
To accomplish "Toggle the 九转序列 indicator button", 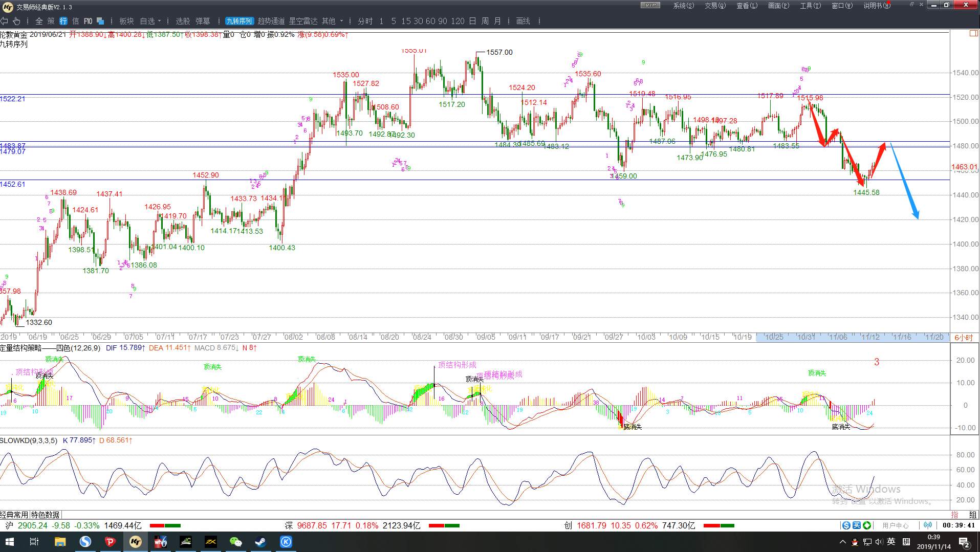I will pyautogui.click(x=239, y=21).
